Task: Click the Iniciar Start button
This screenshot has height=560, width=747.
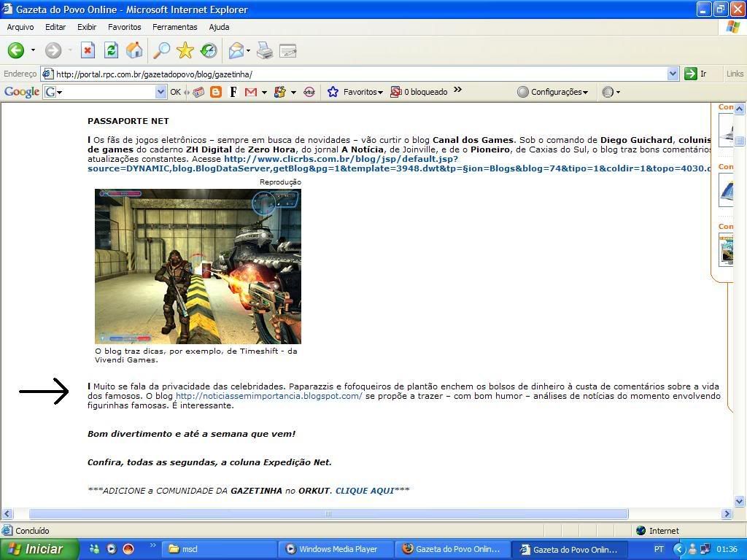Action: pos(39,549)
